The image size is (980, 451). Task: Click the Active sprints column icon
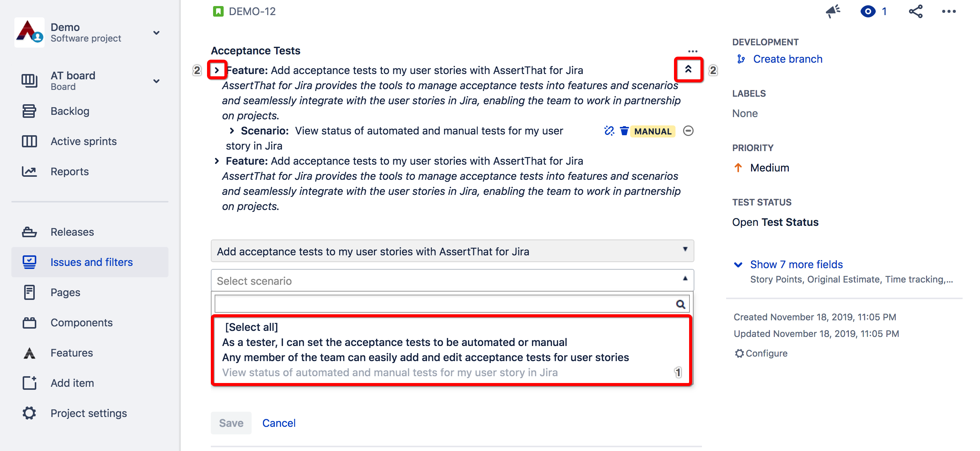29,141
